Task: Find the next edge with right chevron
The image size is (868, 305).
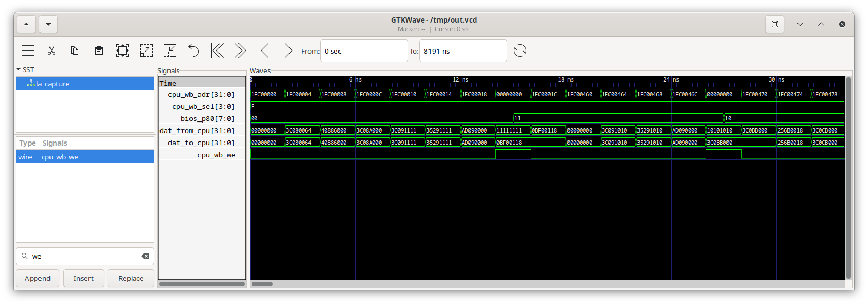Action: point(288,50)
